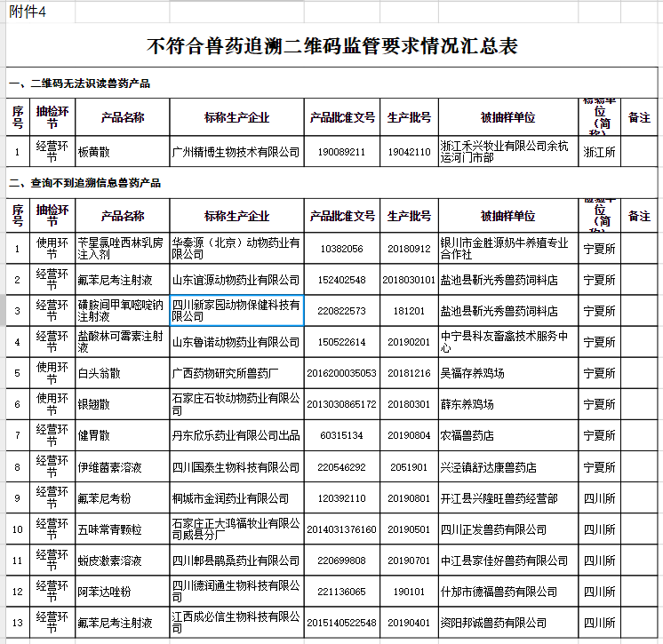Select section heading 二、查询不到追溯信息兽药产品
The height and width of the screenshot is (644, 663).
84,183
